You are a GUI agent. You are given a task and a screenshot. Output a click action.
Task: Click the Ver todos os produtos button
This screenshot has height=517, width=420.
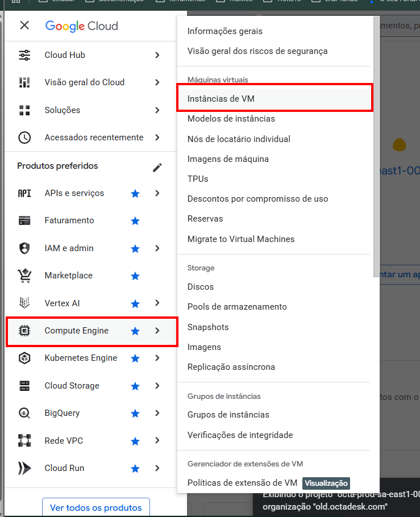pyautogui.click(x=96, y=507)
